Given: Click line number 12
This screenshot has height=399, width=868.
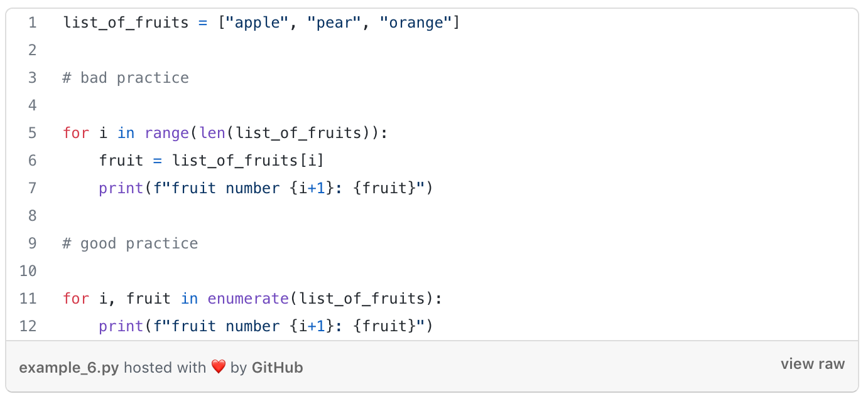Looking at the screenshot, I should 28,326.
